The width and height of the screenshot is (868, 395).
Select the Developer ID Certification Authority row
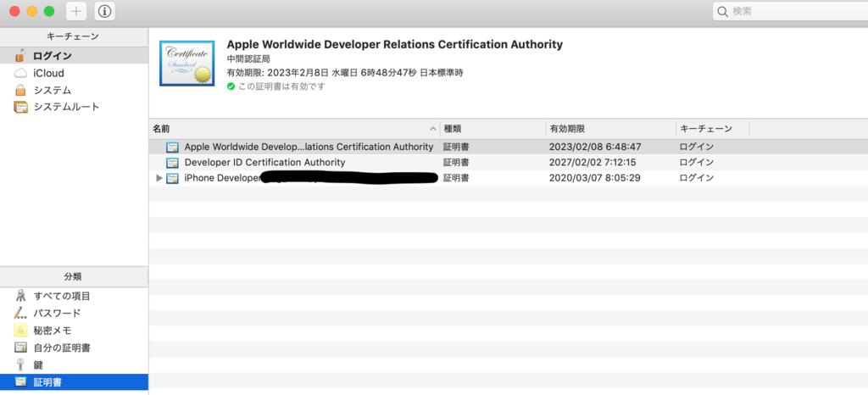[x=509, y=163]
